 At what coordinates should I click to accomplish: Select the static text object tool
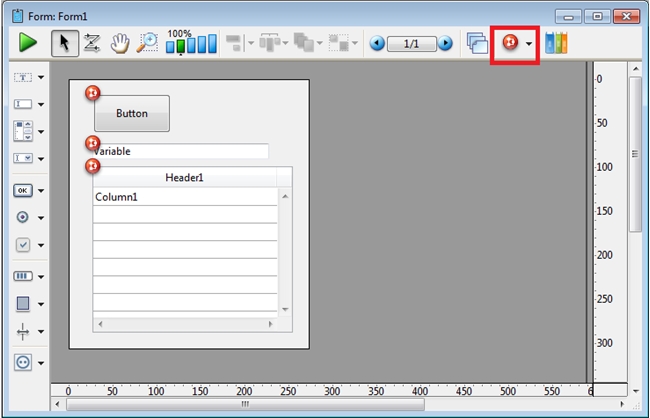(x=22, y=77)
